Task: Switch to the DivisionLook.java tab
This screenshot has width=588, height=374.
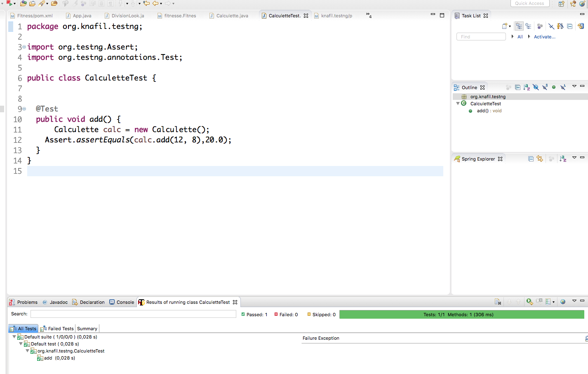Action: point(124,16)
